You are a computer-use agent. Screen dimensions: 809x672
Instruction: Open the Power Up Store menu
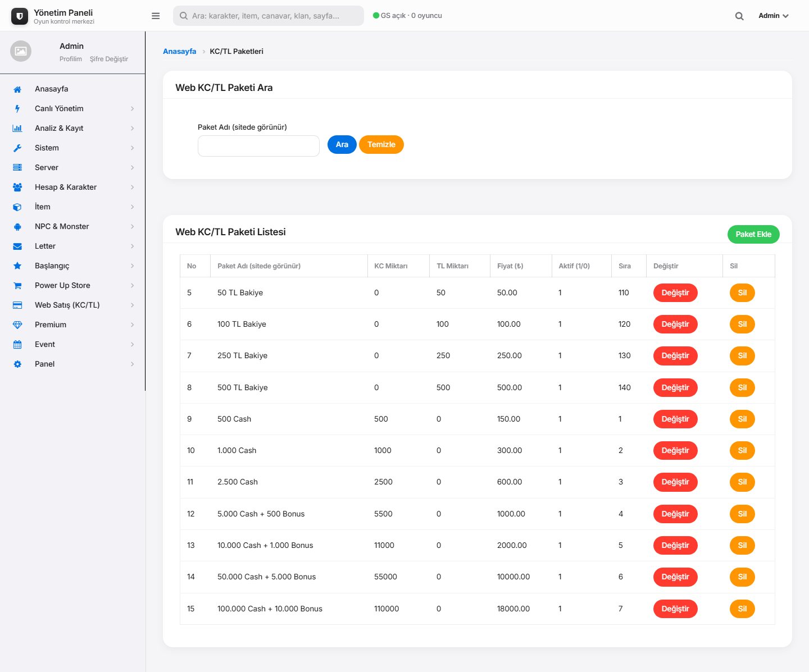pyautogui.click(x=72, y=285)
